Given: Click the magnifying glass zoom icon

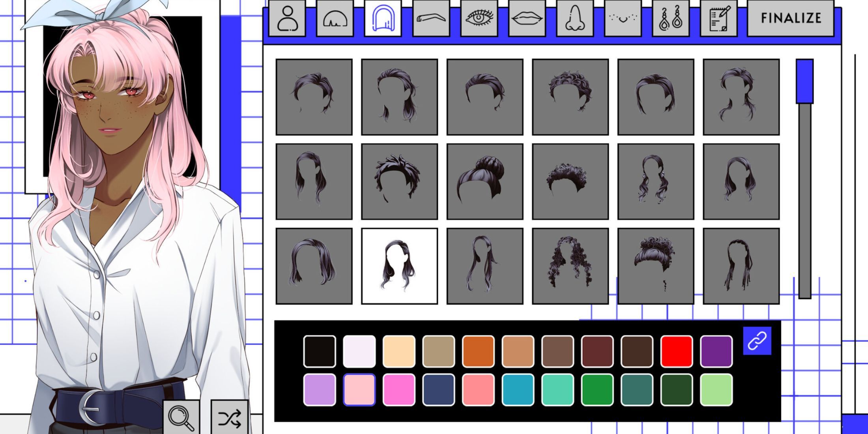Looking at the screenshot, I should 181,417.
